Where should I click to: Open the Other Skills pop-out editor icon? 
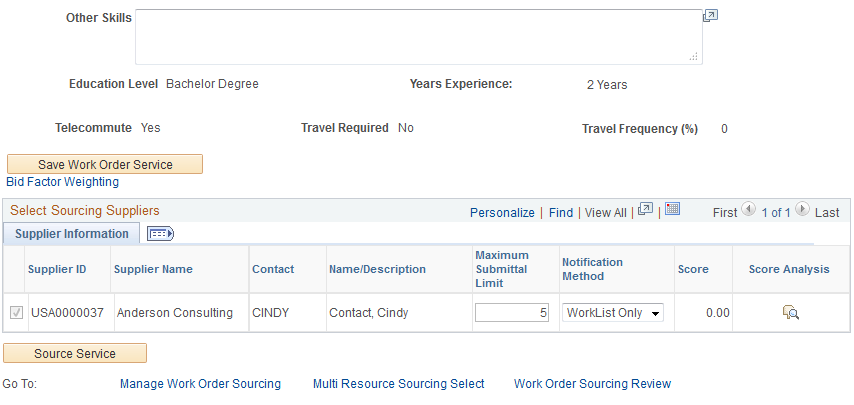710,16
